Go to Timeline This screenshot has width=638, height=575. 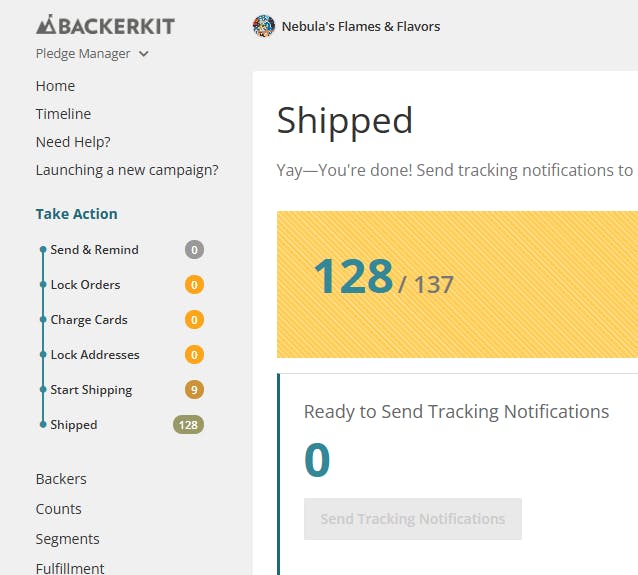[63, 114]
